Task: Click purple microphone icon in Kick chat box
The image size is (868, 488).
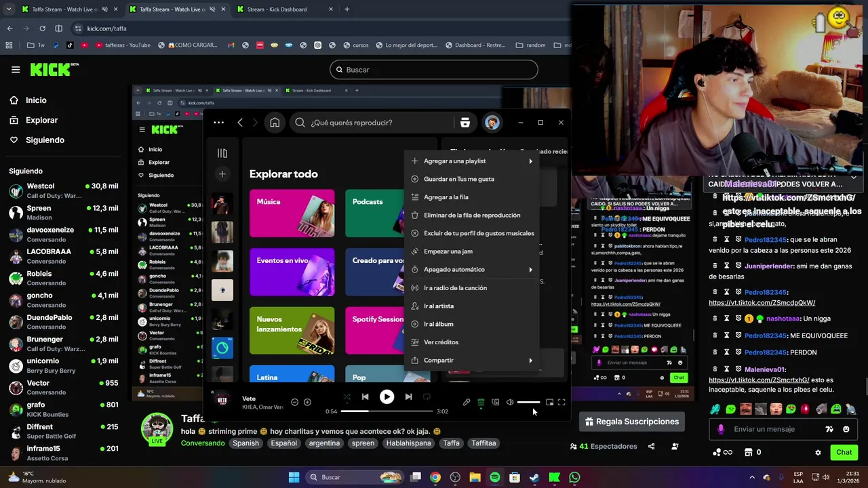Action: click(x=721, y=429)
